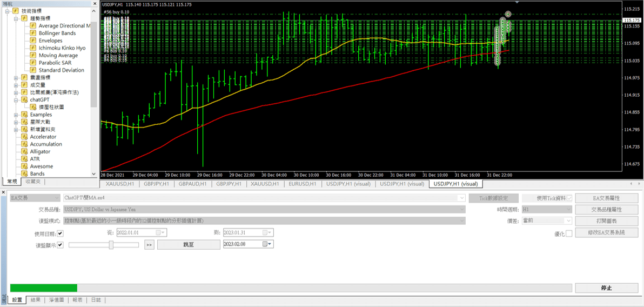Select the Ichimoku Kinko Hyo indicator icon
The width and height of the screenshot is (644, 307).
(x=33, y=48)
